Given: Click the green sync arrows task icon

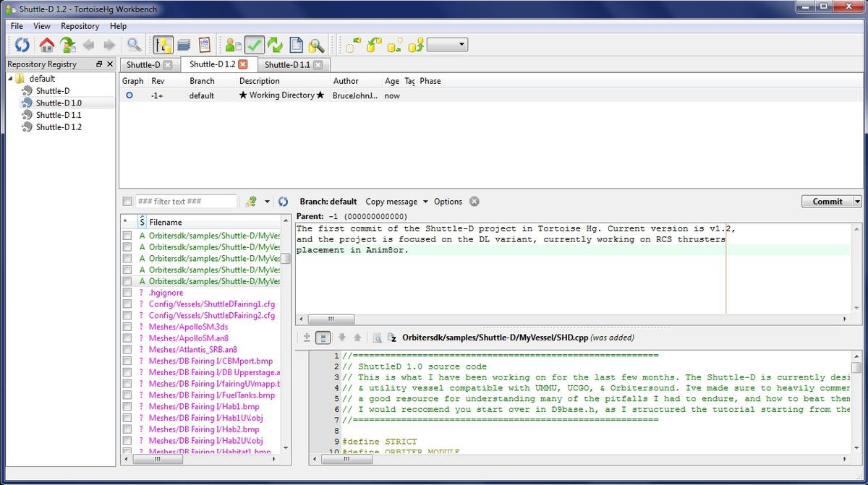Looking at the screenshot, I should pos(275,45).
